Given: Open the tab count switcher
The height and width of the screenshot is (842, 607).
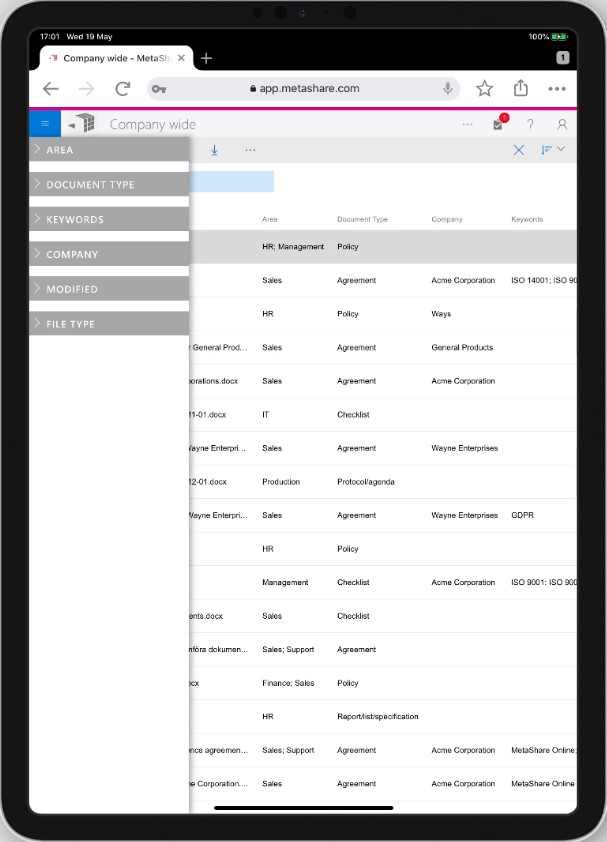Looking at the screenshot, I should tap(562, 57).
